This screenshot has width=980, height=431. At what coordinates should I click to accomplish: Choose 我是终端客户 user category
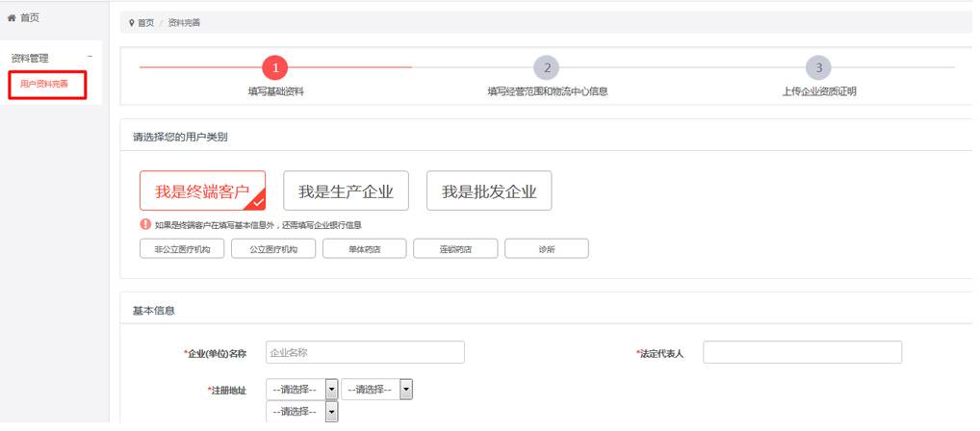pos(202,191)
